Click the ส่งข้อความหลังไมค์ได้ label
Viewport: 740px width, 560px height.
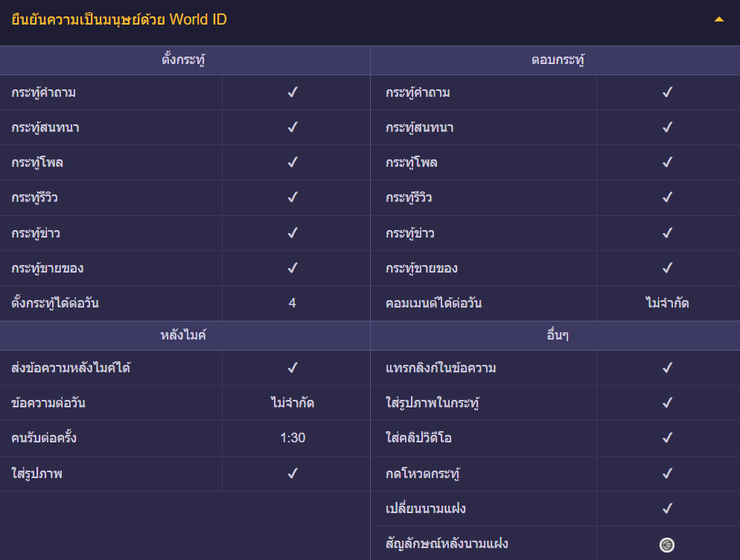pos(71,368)
